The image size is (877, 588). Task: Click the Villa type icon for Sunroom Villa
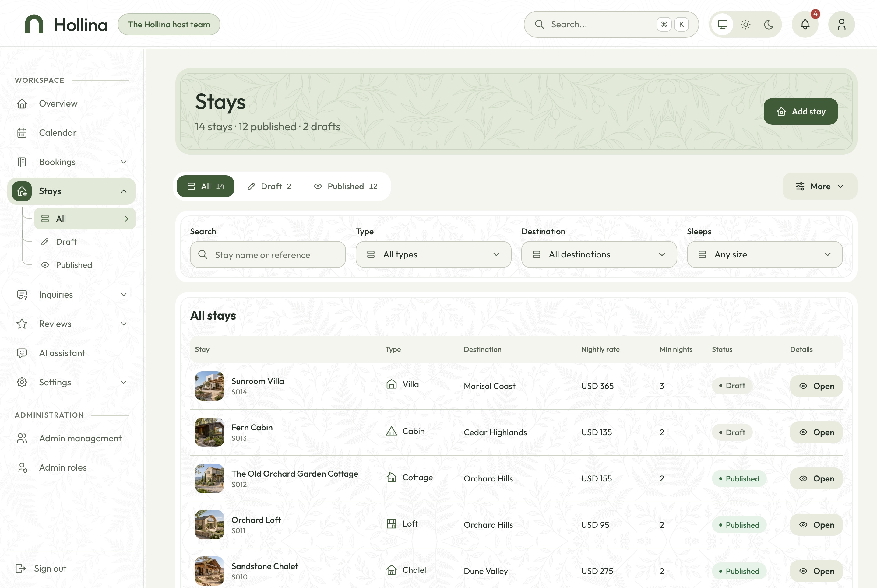(x=391, y=384)
